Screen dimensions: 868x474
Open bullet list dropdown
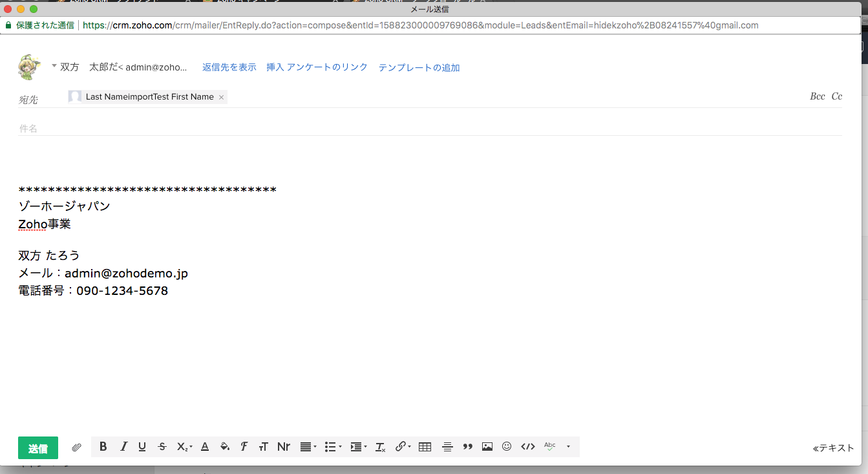pos(333,447)
